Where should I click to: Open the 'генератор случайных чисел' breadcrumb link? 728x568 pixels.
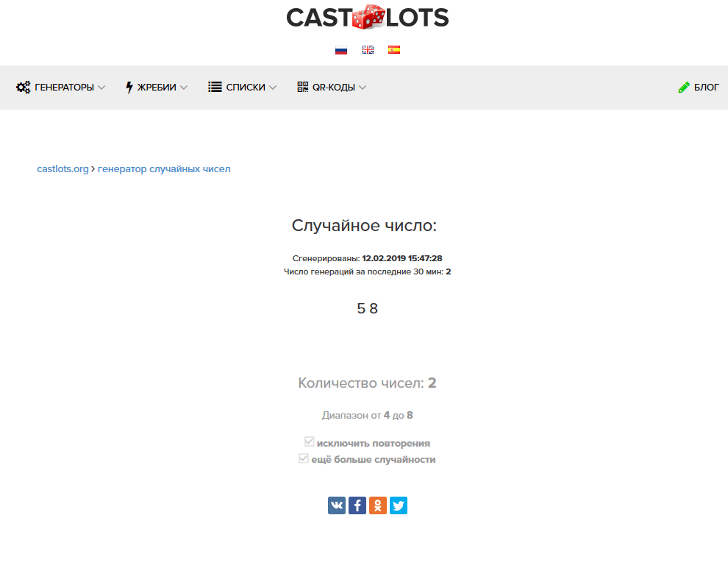coord(164,169)
